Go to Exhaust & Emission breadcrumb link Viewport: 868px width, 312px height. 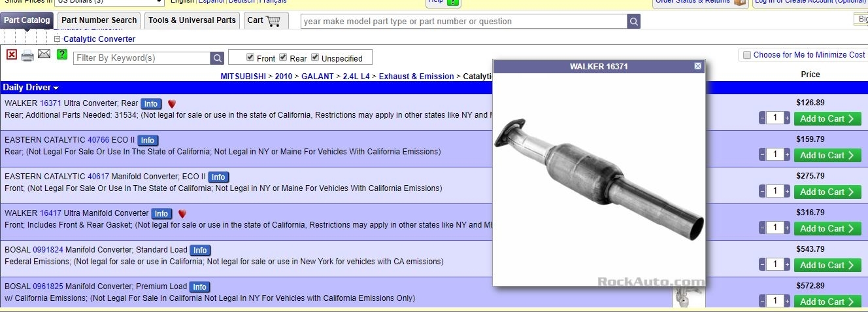[416, 77]
